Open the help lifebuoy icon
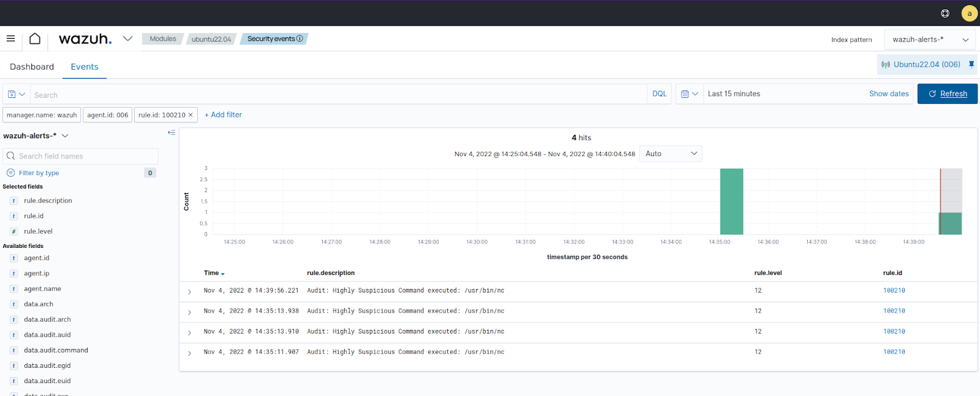 pyautogui.click(x=945, y=13)
